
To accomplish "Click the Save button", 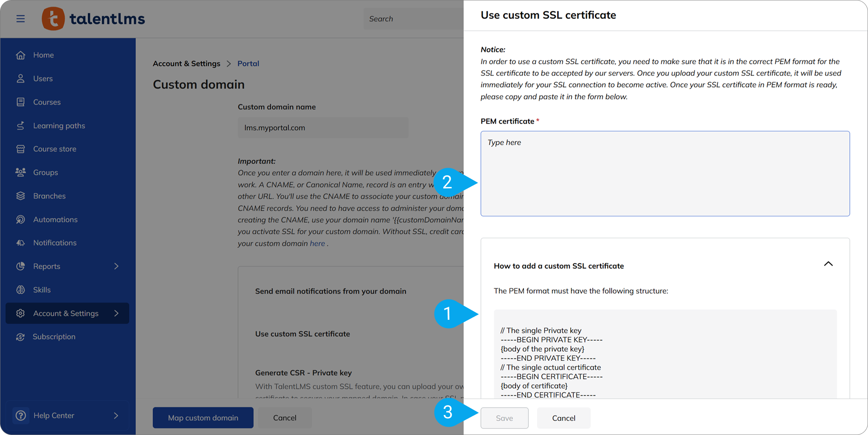I will pos(504,418).
